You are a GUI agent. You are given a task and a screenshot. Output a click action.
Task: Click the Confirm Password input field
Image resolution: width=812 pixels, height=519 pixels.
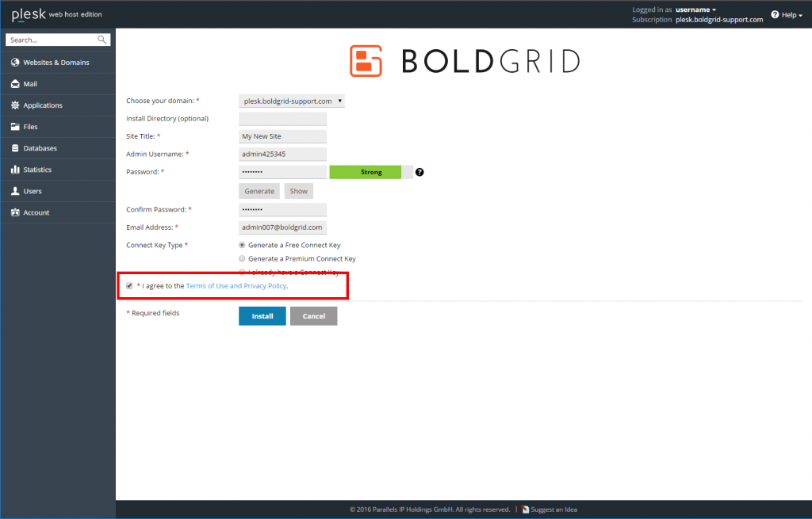(283, 209)
